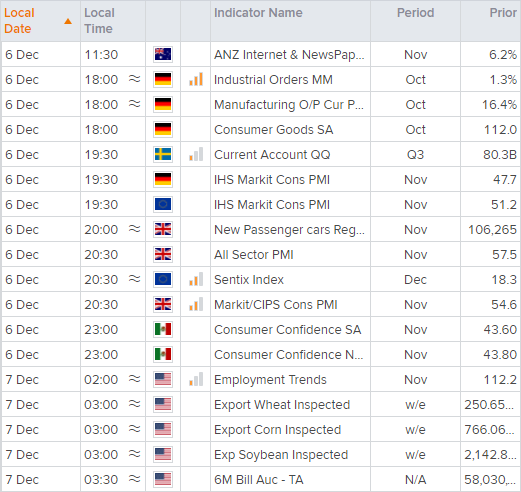Click the Period column header
Viewport: 521px width, 492px height.
point(415,13)
